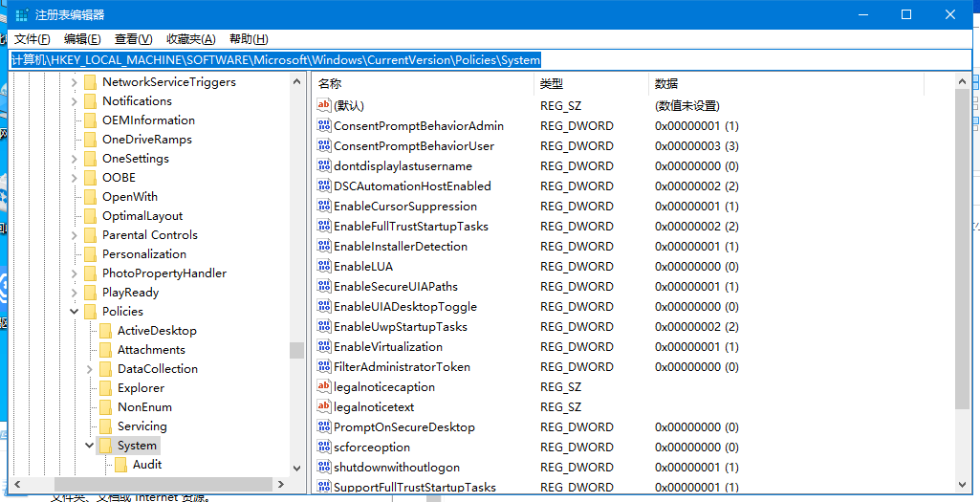Expand the Parental Controls key
This screenshot has height=502, width=980.
point(75,235)
